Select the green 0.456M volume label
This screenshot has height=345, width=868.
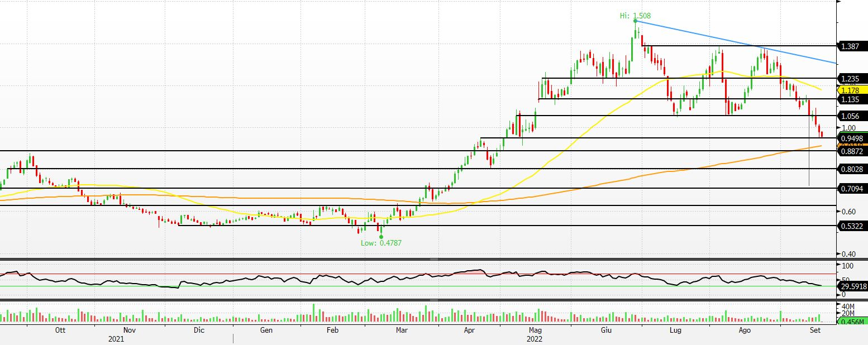click(x=853, y=322)
